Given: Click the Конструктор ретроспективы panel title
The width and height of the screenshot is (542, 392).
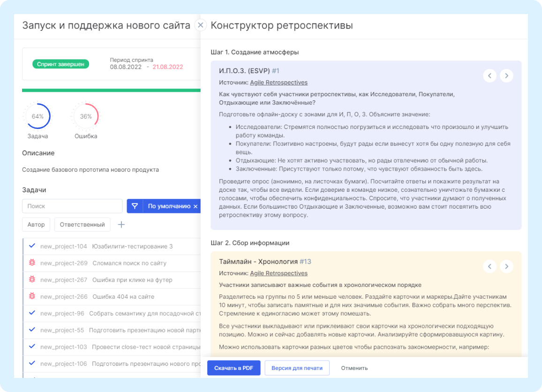Looking at the screenshot, I should (x=282, y=26).
